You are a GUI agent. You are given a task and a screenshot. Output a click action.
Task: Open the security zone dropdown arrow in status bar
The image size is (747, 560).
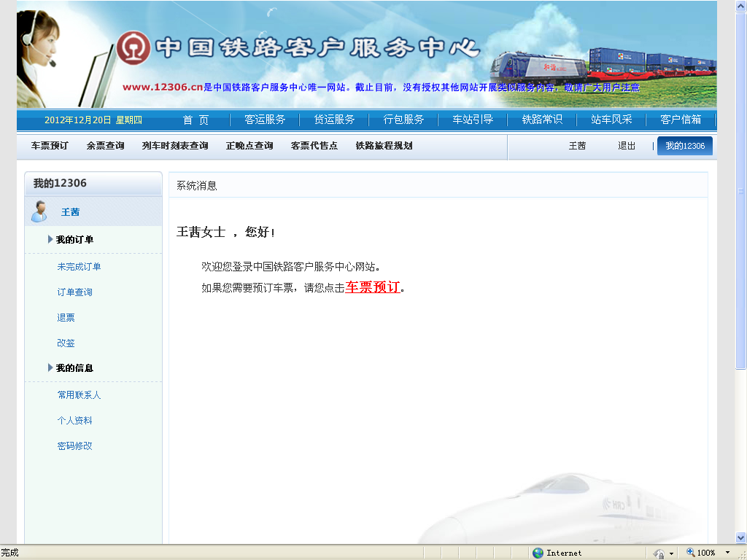point(671,553)
